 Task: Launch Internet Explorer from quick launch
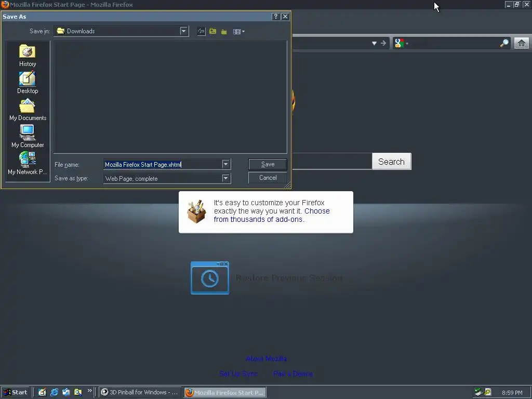(54, 392)
